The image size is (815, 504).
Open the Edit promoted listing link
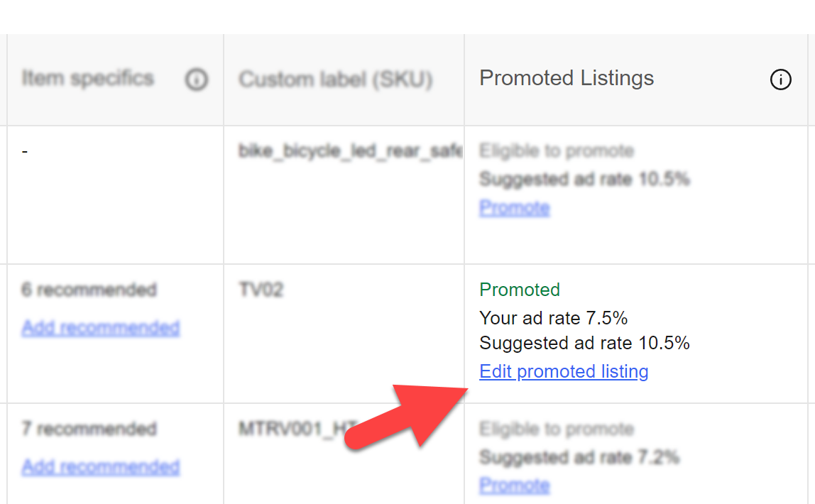564,371
